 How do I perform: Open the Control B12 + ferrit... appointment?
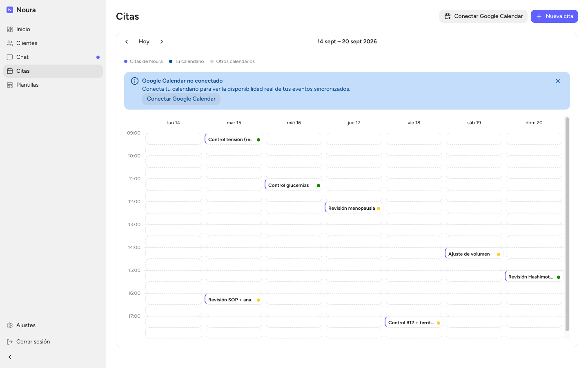(x=414, y=323)
